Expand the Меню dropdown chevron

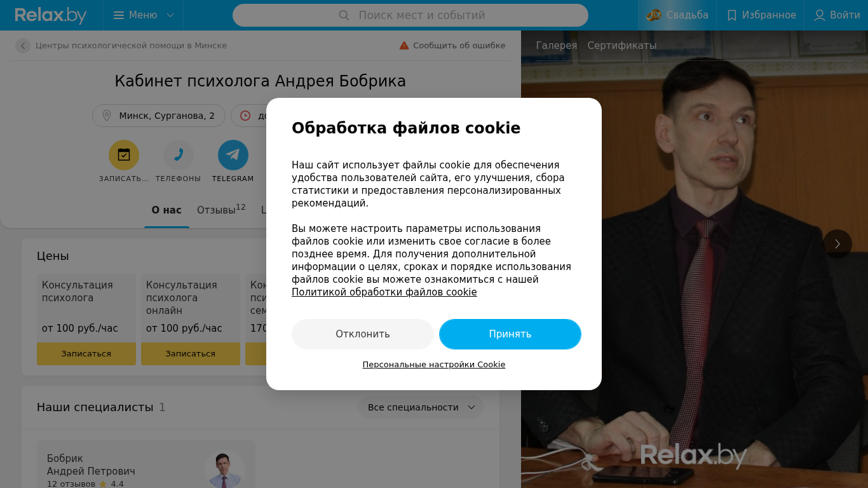[x=170, y=15]
